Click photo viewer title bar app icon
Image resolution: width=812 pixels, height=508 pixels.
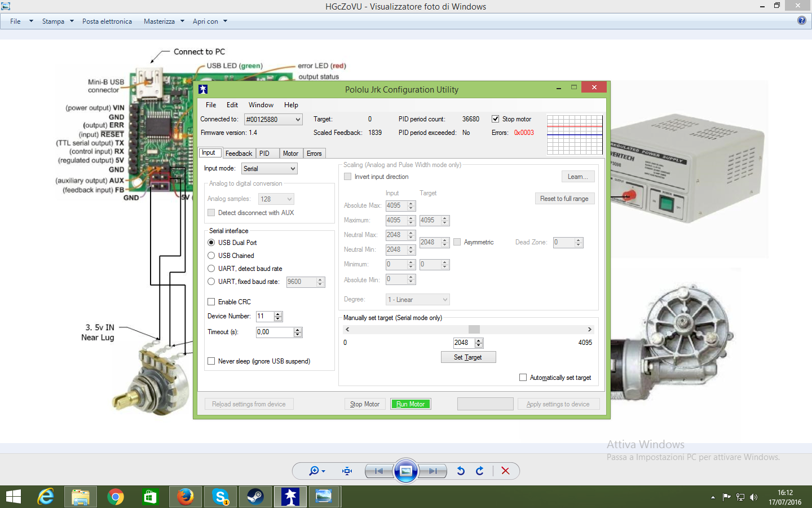tap(6, 6)
